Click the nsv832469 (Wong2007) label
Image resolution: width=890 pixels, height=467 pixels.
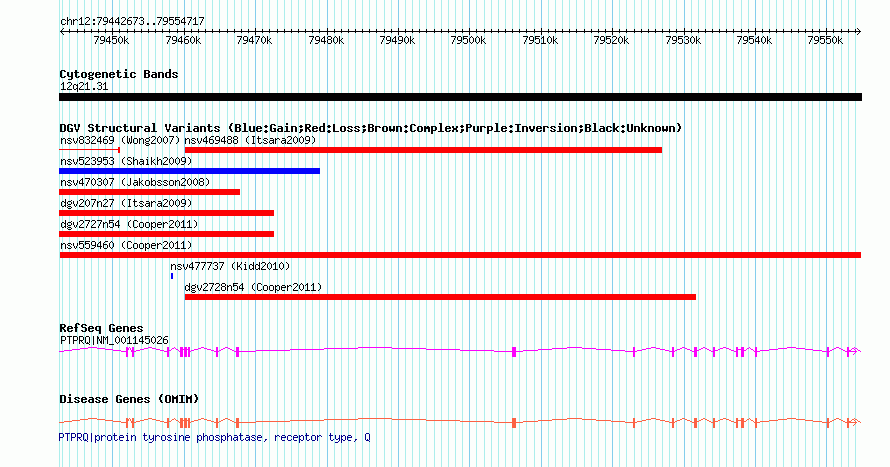(120, 140)
